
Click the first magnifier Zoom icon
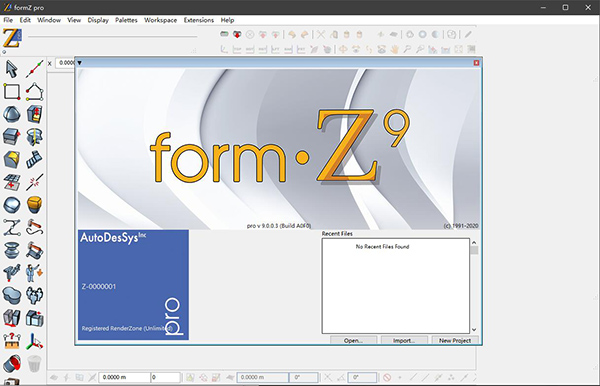(407, 49)
